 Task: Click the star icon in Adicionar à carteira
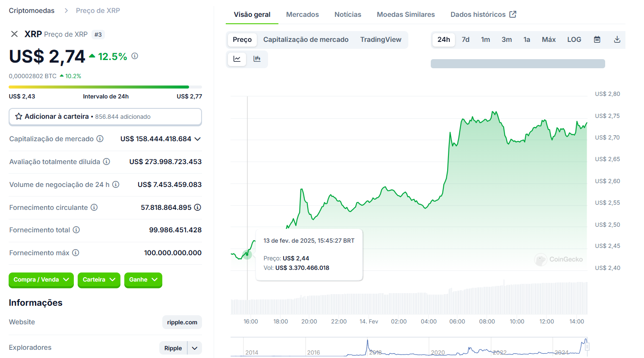click(19, 117)
